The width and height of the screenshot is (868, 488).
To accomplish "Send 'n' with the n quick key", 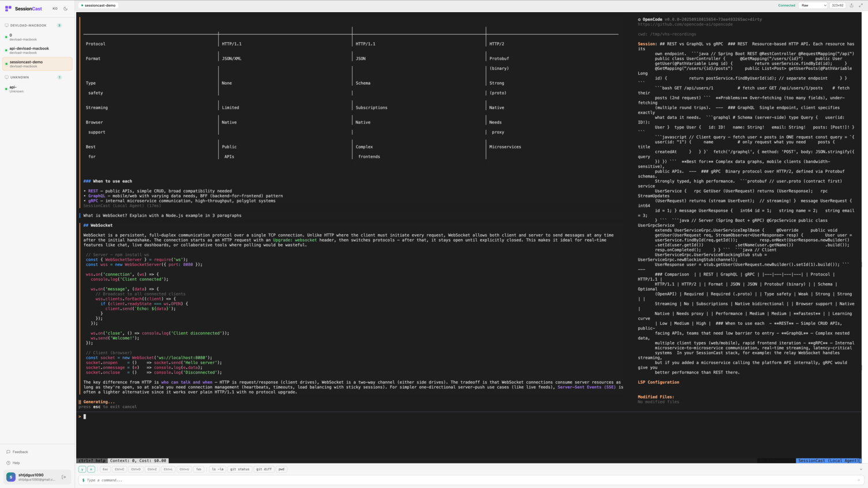I will tap(91, 469).
